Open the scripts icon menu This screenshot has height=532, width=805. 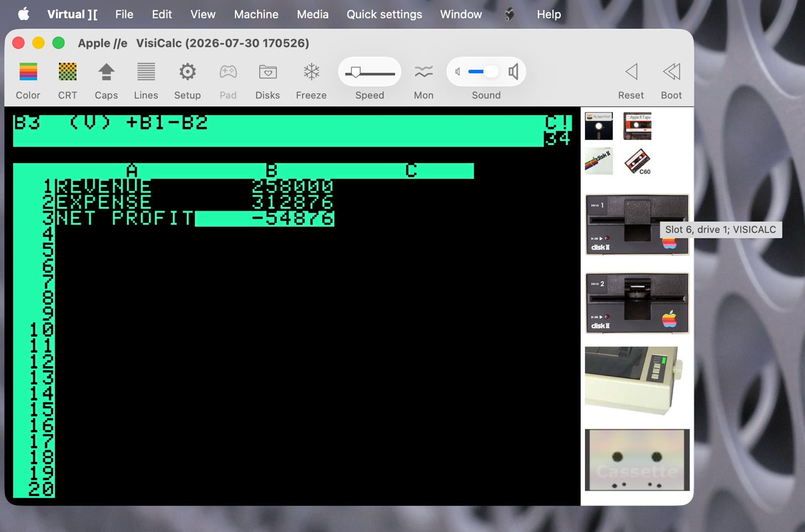510,14
